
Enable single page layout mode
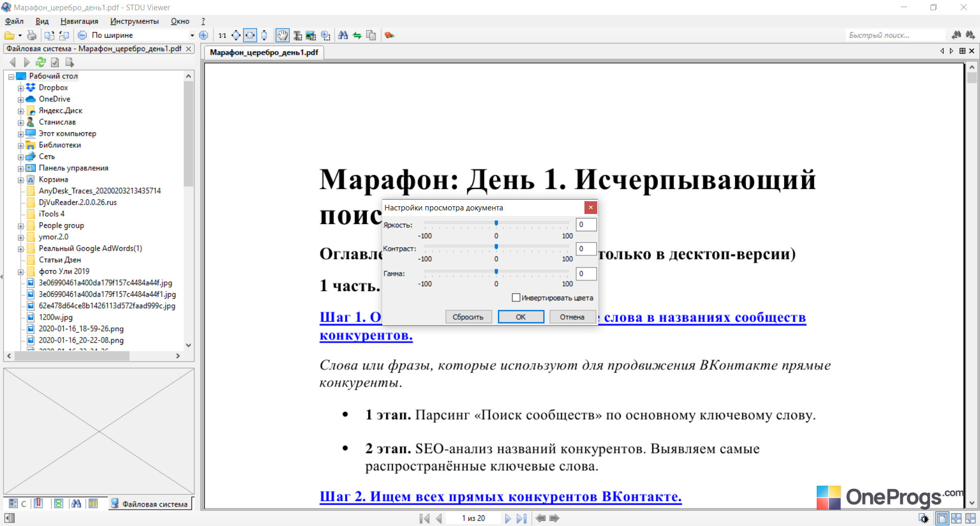click(x=942, y=518)
